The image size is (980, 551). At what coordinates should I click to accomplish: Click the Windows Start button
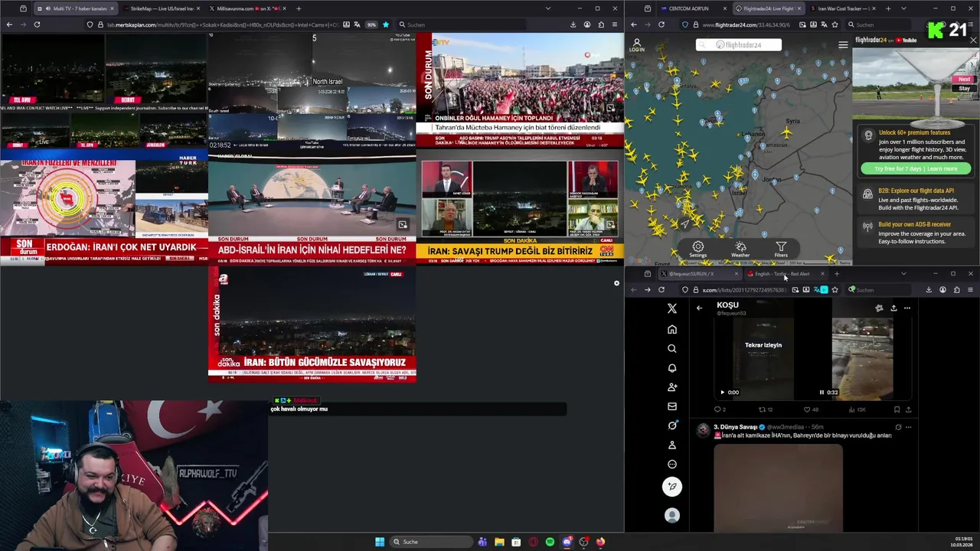[380, 542]
